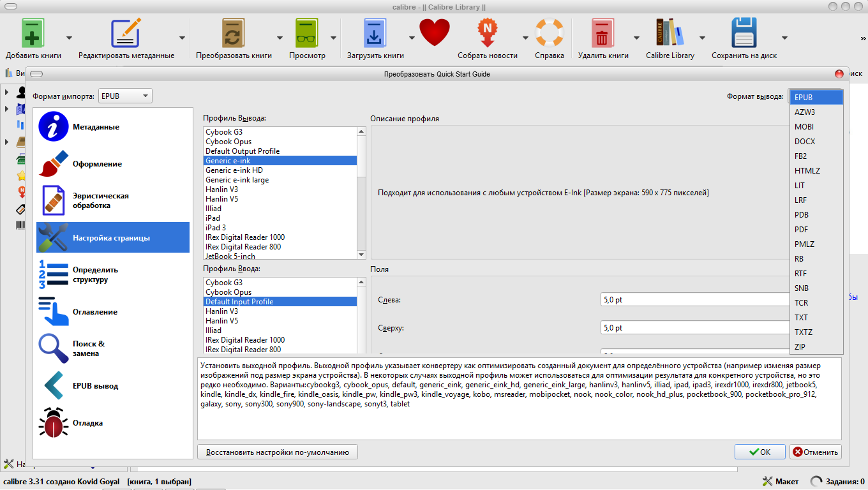Click the Restore defaults button
The image size is (868, 490).
point(278,452)
